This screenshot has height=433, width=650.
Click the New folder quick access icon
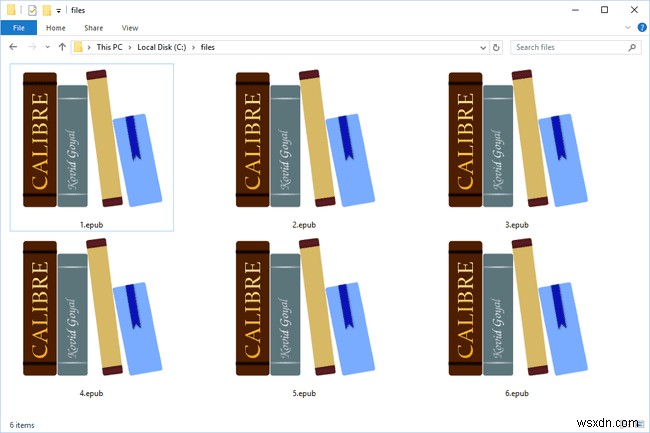tap(46, 10)
